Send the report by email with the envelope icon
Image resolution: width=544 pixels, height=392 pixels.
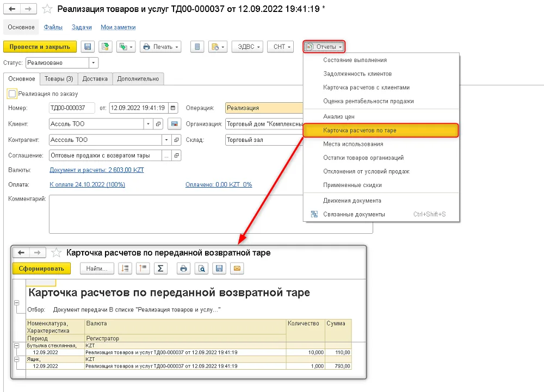[237, 269]
